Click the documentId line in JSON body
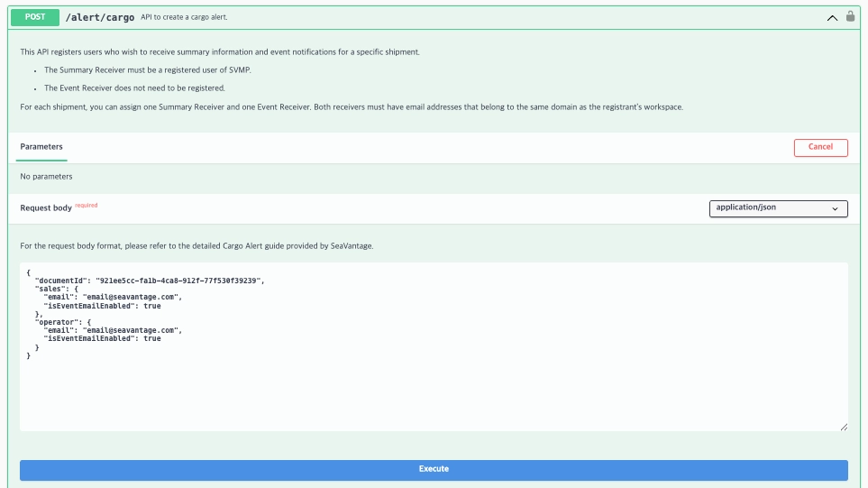 point(149,281)
